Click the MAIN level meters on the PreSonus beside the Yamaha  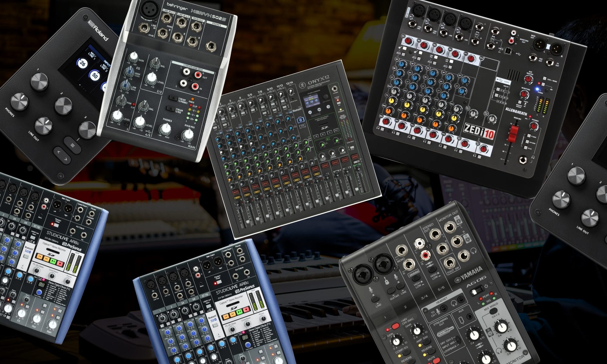[257, 301]
